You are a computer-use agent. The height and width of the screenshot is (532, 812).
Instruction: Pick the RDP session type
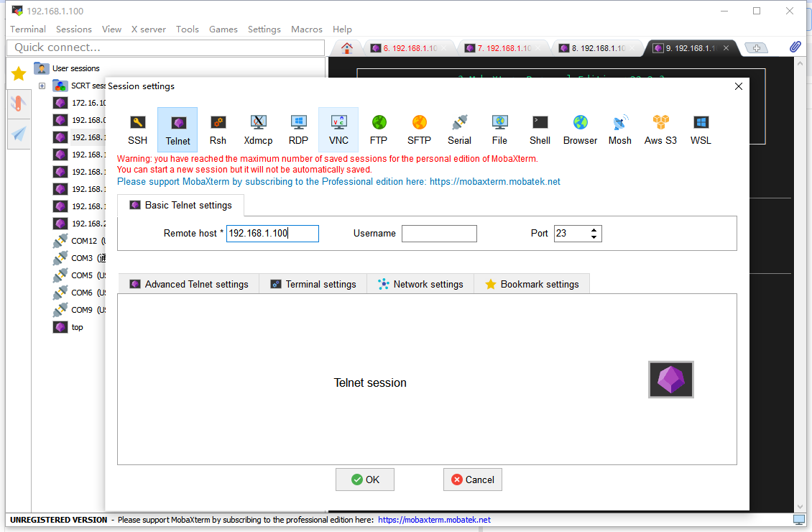(298, 129)
